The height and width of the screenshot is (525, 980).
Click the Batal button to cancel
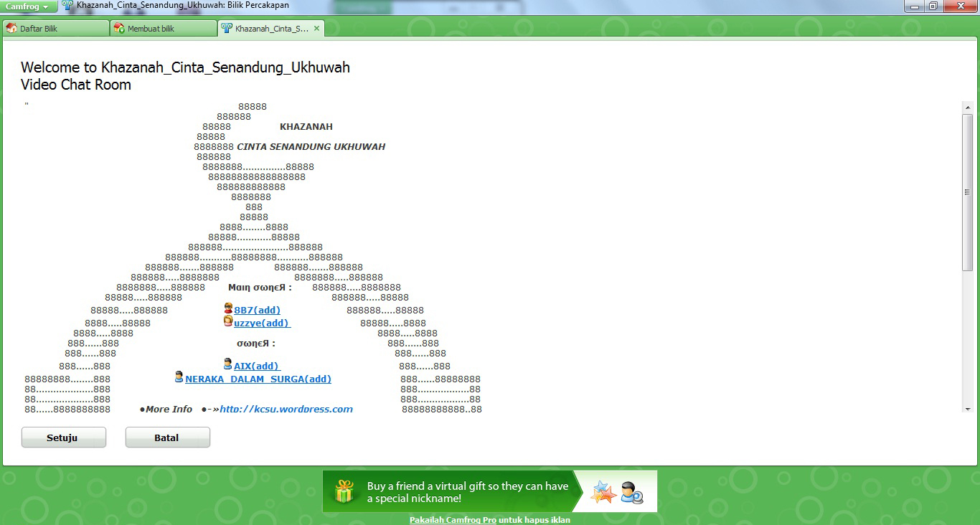(x=167, y=437)
